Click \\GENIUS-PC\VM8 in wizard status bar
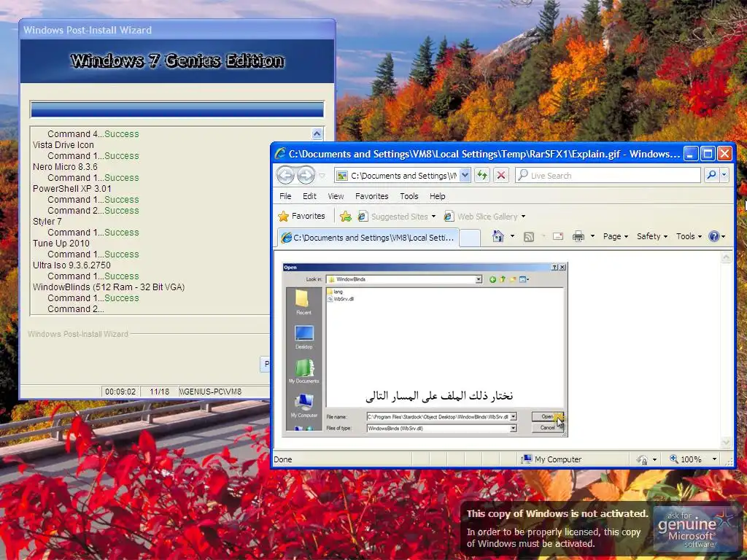This screenshot has height=560, width=747. point(210,392)
